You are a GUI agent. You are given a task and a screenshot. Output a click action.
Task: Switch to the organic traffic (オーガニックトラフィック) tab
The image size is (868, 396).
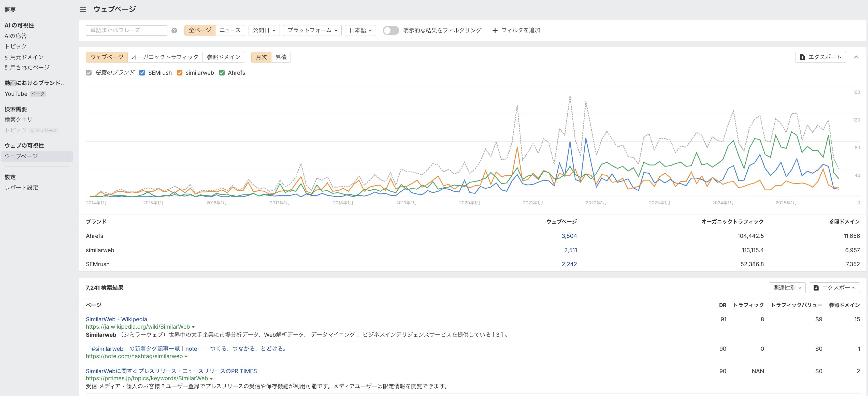[165, 57]
